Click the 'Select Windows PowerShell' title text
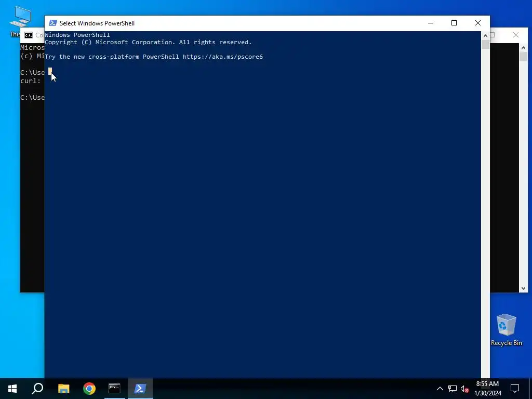Image resolution: width=532 pixels, height=399 pixels. click(x=97, y=23)
